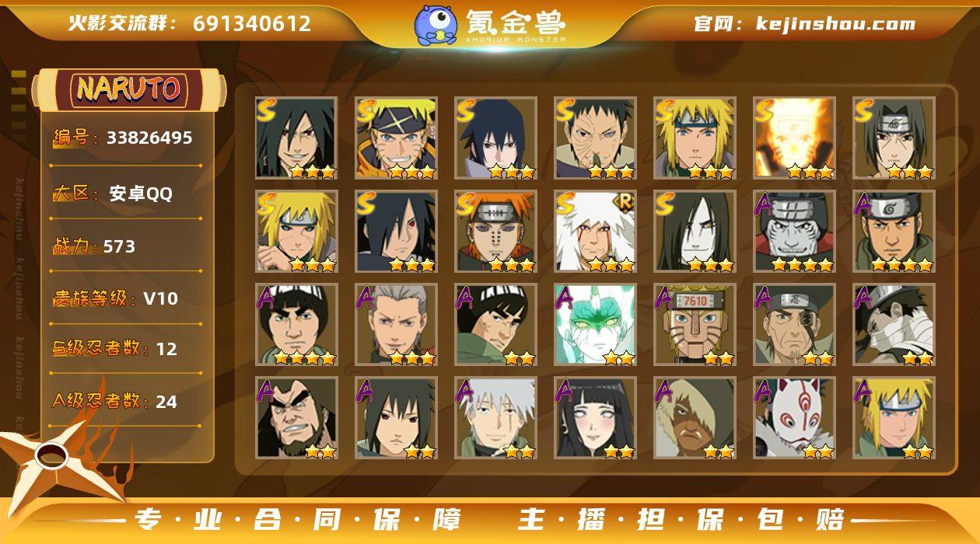Viewport: 980px width, 544px height.
Task: Click the A级忍者数 24 entry
Action: [x=115, y=402]
